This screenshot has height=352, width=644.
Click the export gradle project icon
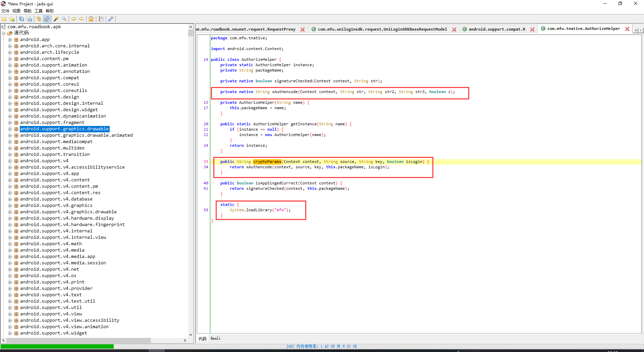(x=29, y=19)
